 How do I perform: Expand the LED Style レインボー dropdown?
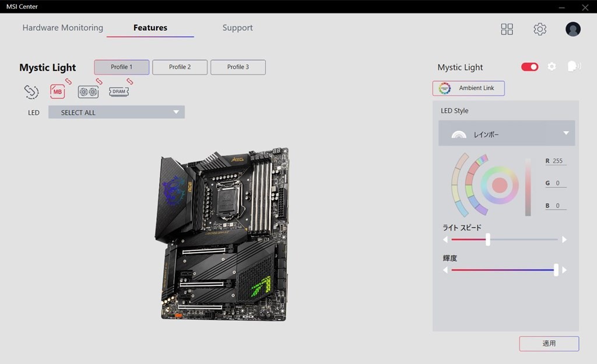(507, 133)
